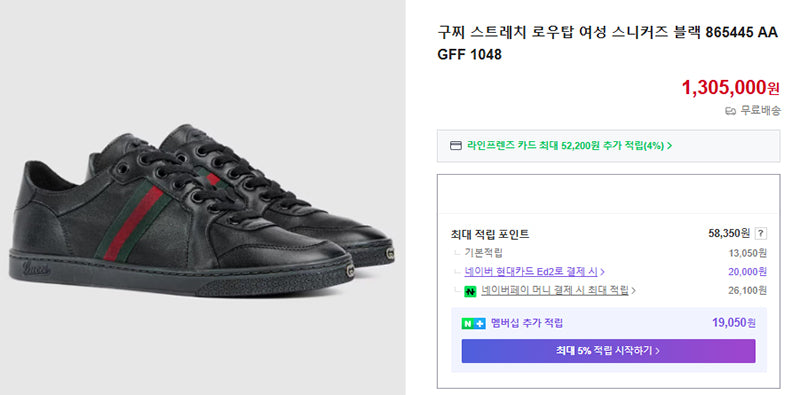800x395 pixels.
Task: Click the free shipping truck icon
Action: pos(731,111)
